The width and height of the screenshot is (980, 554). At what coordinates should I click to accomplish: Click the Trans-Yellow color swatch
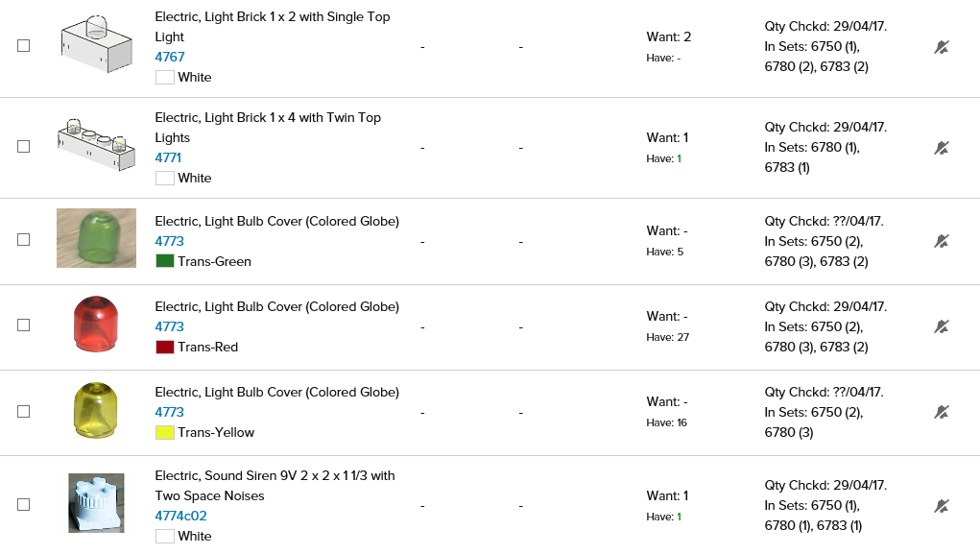[165, 432]
